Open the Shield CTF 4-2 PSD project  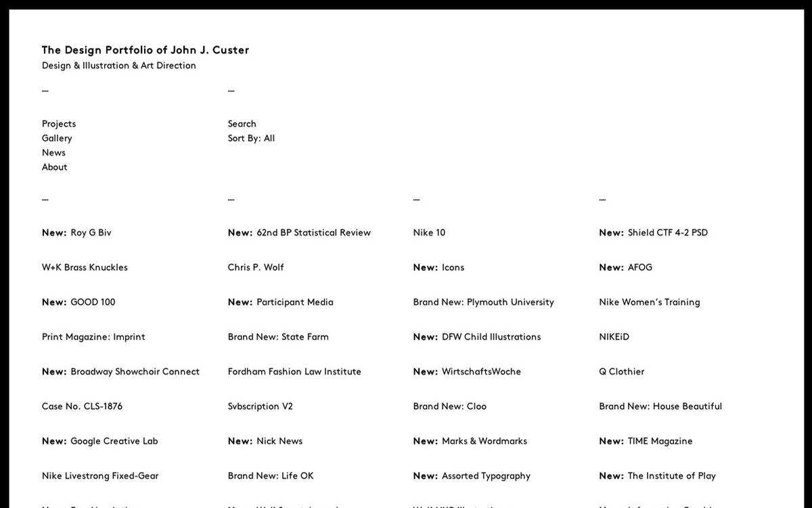pyautogui.click(x=653, y=232)
